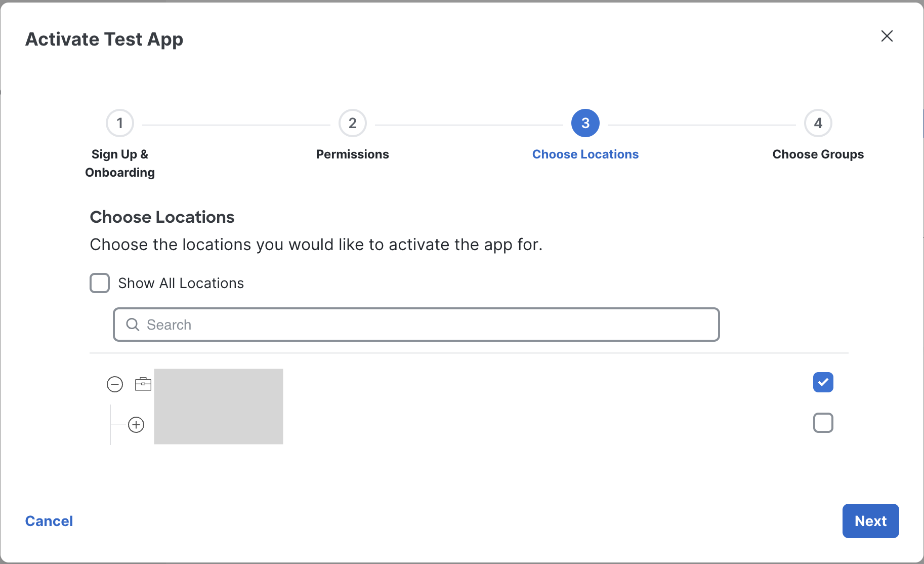Close the Activate Test App dialog

[x=887, y=36]
